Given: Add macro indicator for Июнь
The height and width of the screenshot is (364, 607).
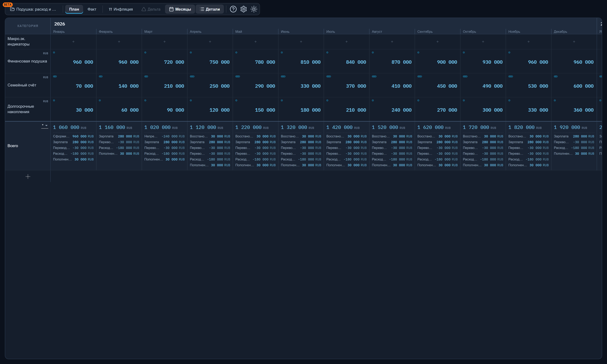Looking at the screenshot, I should tap(301, 42).
